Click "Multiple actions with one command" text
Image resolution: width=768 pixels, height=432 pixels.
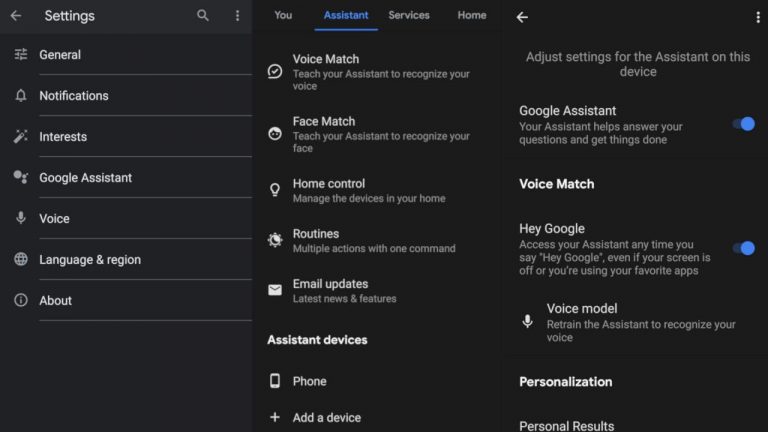(x=374, y=248)
